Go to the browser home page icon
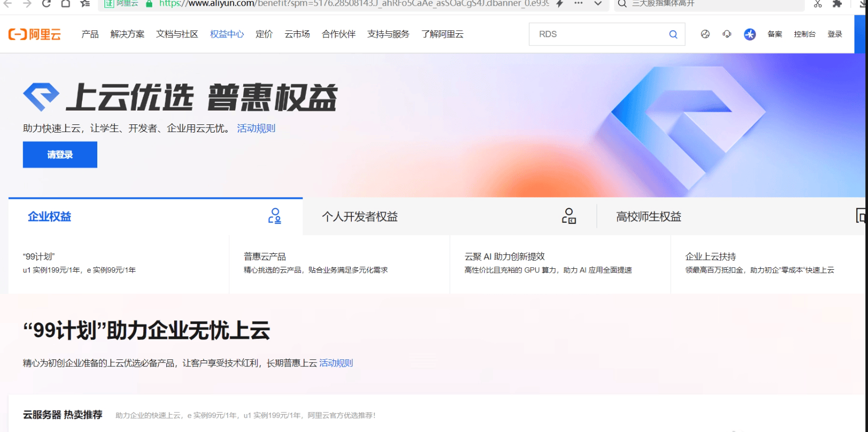The image size is (868, 432). 66,4
